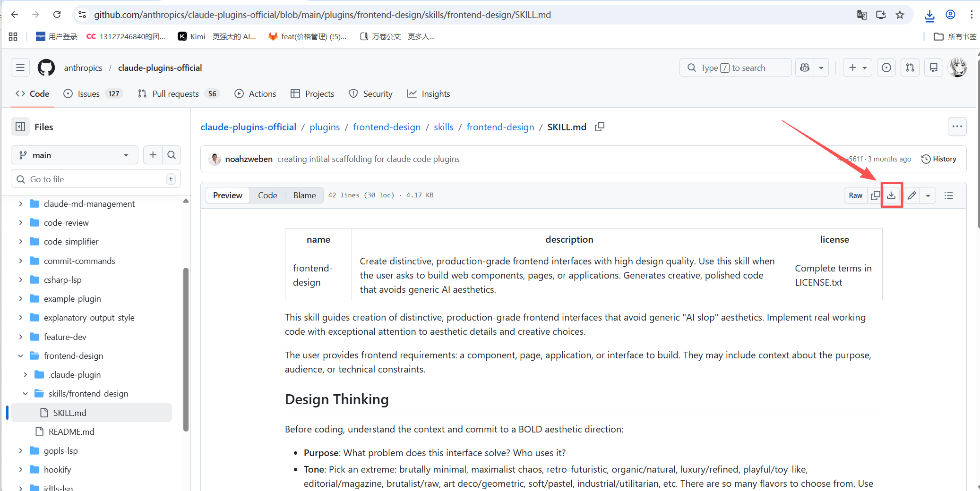Open commit History link
The height and width of the screenshot is (491, 980).
(x=939, y=159)
